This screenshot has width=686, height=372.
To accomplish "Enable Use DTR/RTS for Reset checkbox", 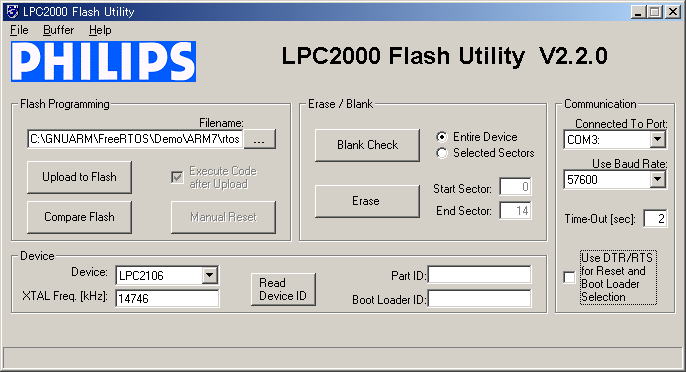I will (x=570, y=277).
